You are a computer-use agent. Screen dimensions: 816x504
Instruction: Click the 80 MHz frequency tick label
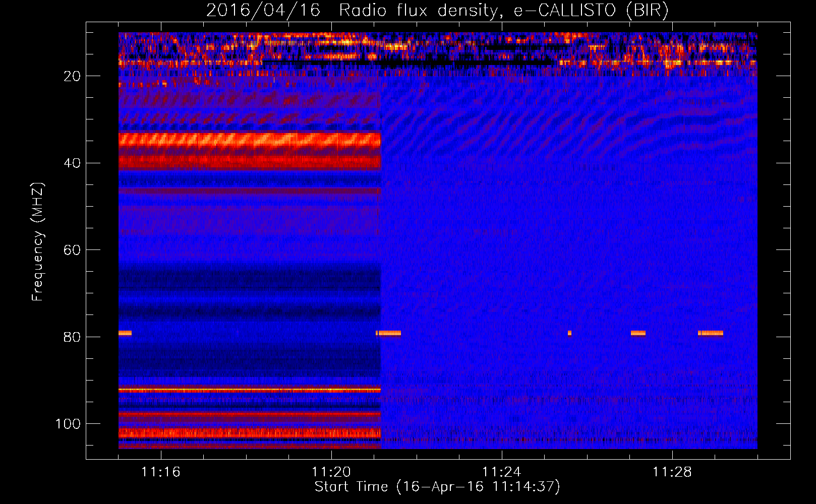(x=72, y=337)
